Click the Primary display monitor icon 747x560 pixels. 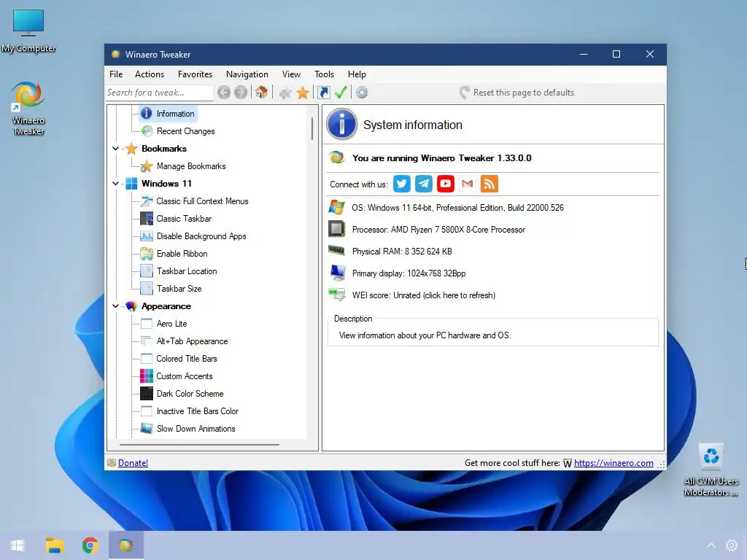tap(337, 273)
